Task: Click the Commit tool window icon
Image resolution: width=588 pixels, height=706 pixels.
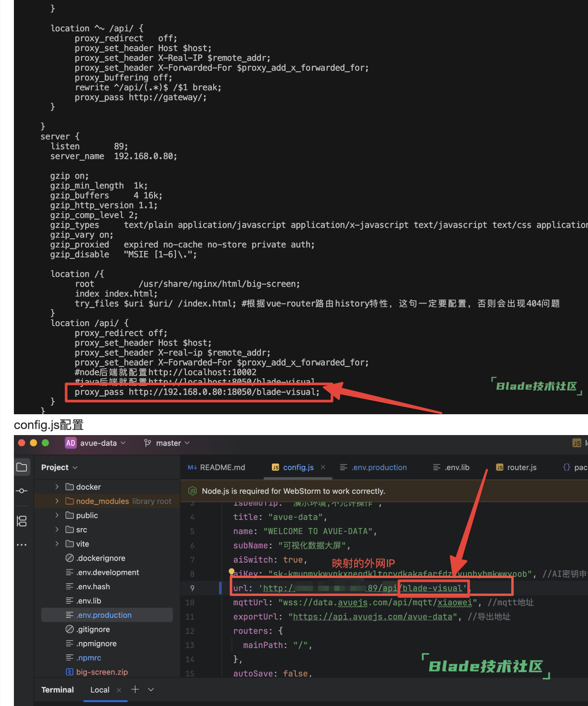Action: [x=22, y=491]
